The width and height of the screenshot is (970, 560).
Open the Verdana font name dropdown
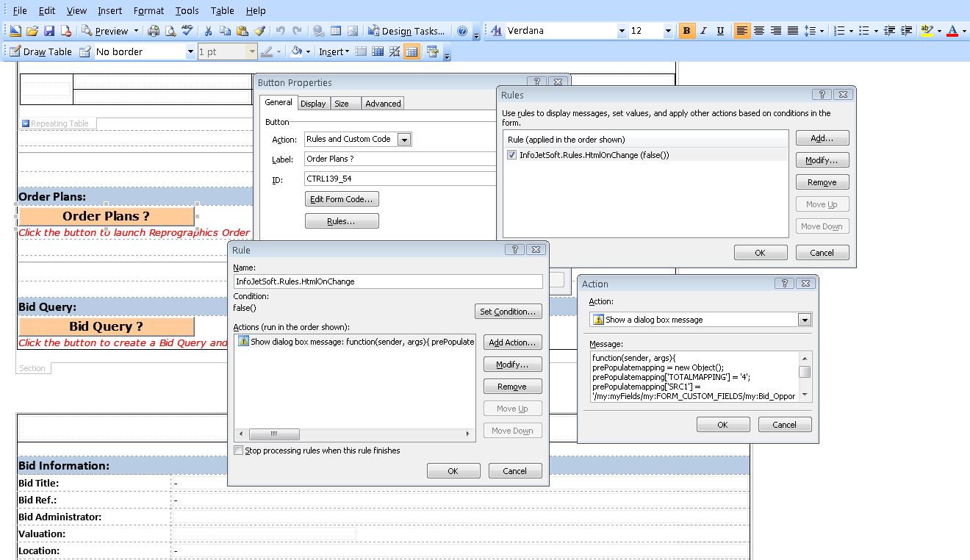[622, 31]
